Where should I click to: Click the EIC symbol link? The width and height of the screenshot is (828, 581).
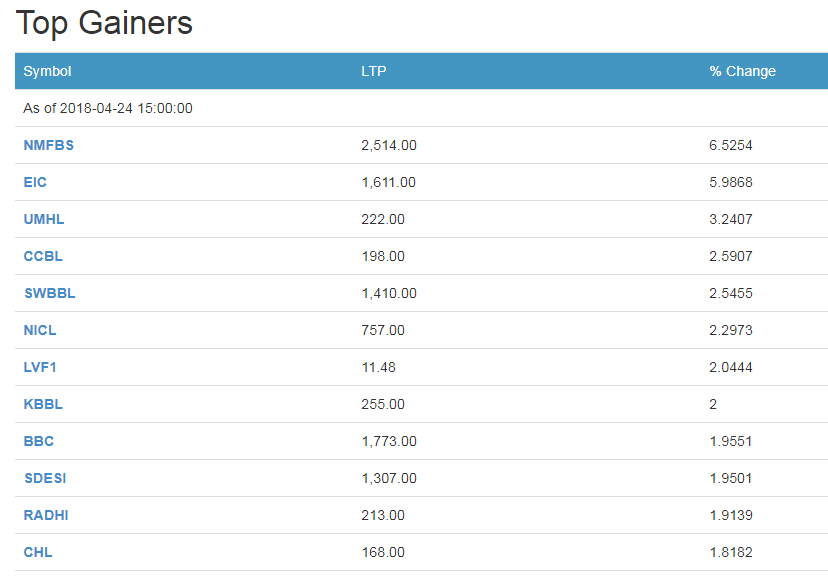[x=35, y=182]
